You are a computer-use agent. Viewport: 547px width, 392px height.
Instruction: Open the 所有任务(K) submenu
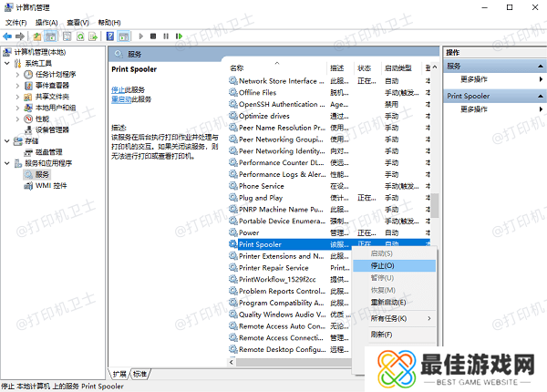tap(389, 318)
